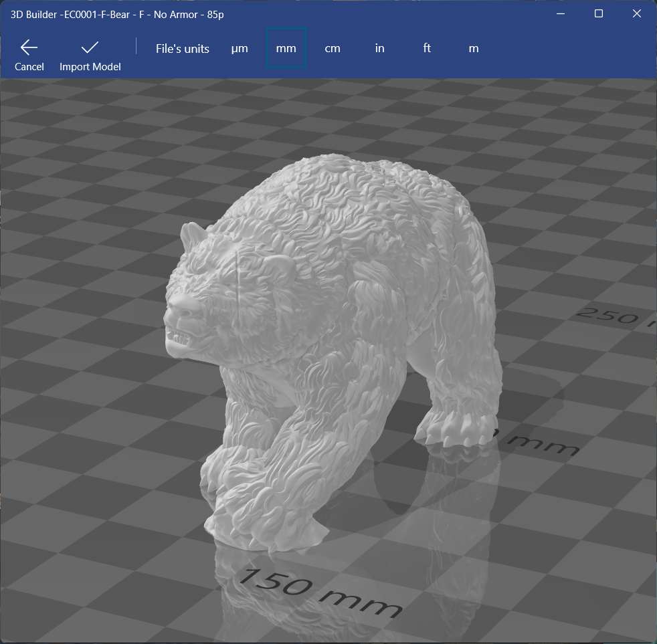Click the bear model in the viewport
The image size is (657, 644).
pos(331,352)
